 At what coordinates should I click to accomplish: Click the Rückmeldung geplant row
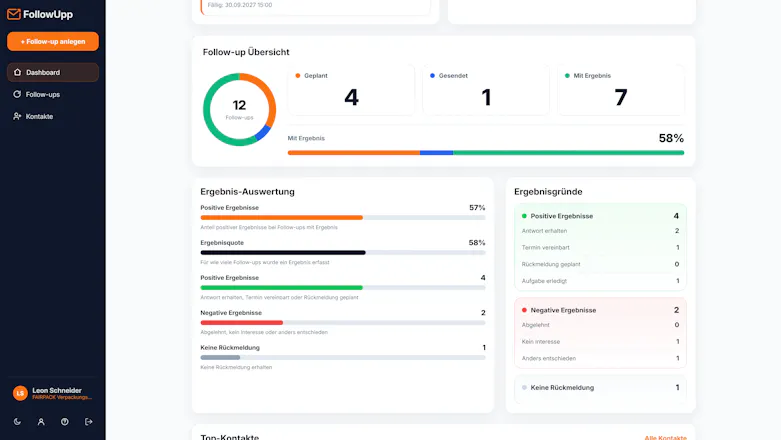coord(600,264)
